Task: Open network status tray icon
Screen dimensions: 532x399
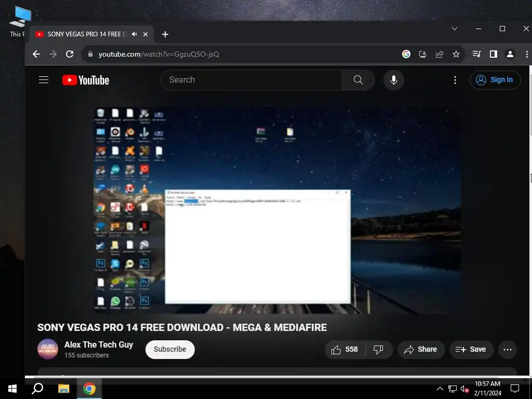Action: 453,389
